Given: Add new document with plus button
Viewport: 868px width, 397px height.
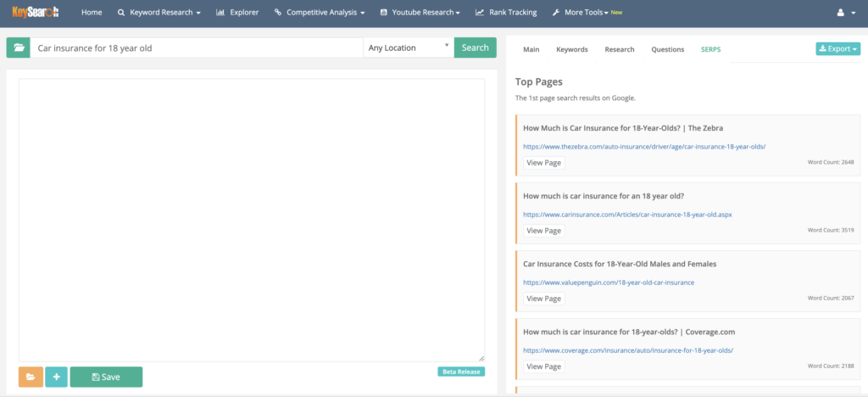Looking at the screenshot, I should [x=57, y=377].
